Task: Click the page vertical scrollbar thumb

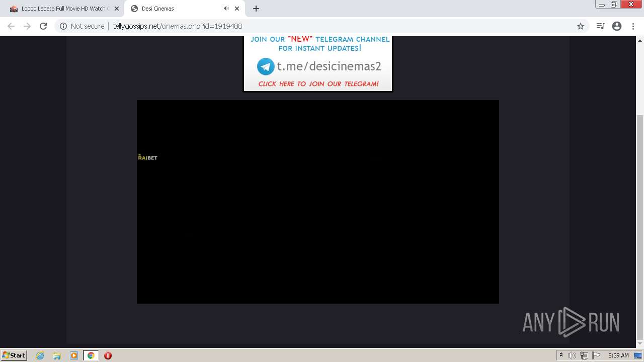Action: pyautogui.click(x=640, y=226)
